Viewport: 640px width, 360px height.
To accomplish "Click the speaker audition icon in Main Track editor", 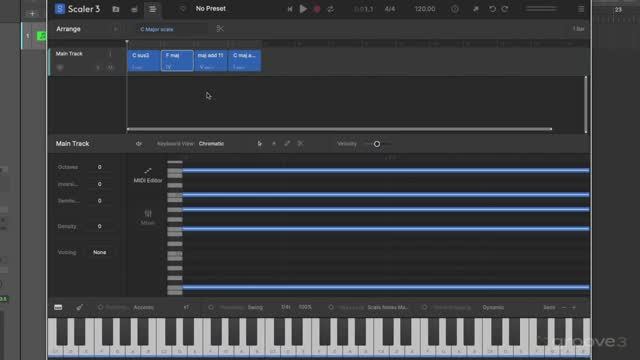I will tap(139, 144).
